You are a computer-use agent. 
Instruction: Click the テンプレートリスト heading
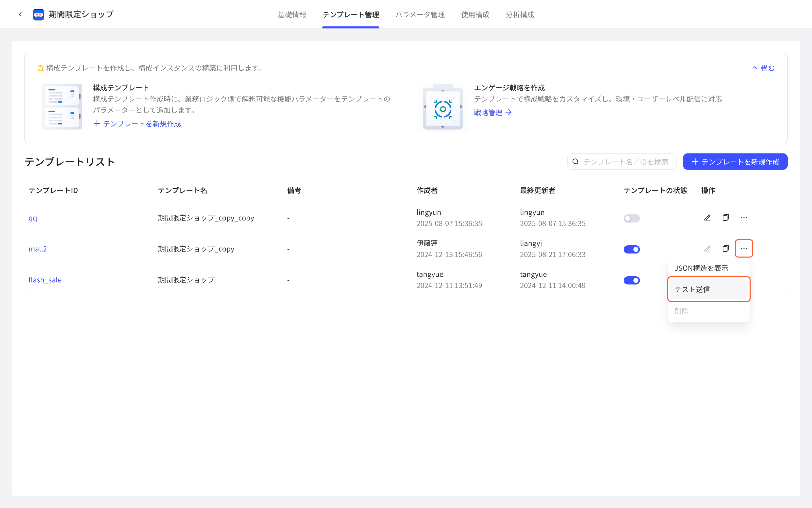click(x=70, y=162)
